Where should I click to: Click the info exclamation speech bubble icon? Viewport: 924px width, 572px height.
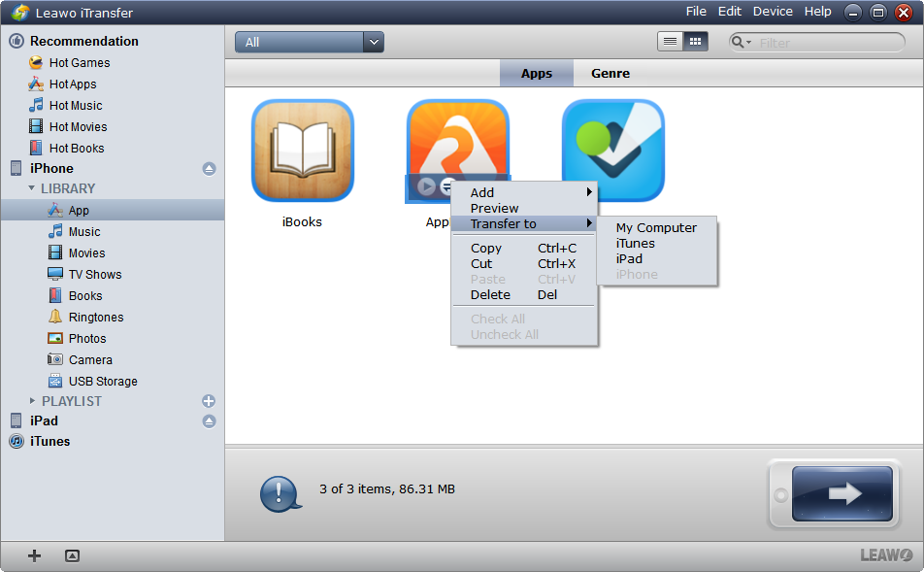click(x=280, y=493)
